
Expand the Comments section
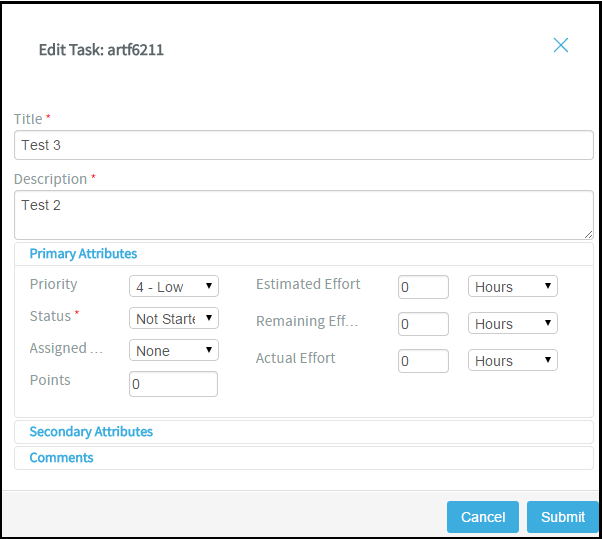tap(61, 458)
